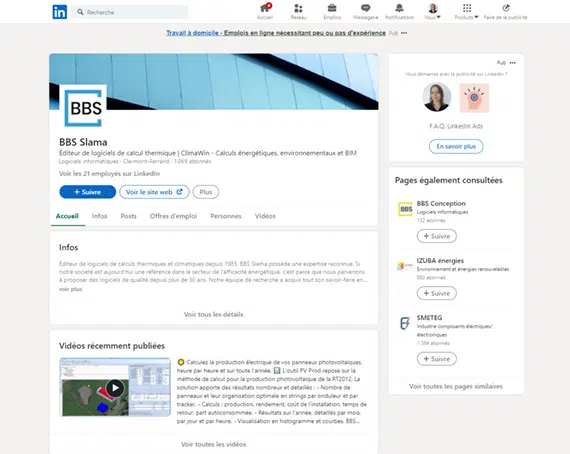
Task: Click the profile photo in the ad card
Action: click(x=437, y=97)
